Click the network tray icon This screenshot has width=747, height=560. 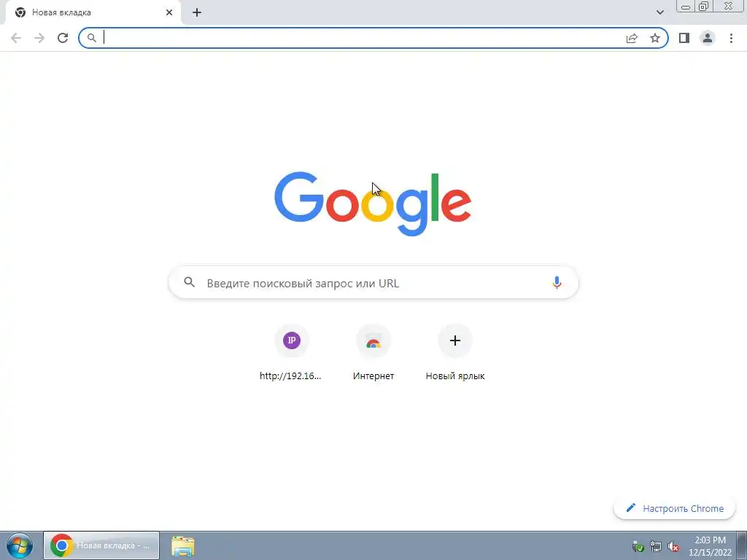click(x=656, y=546)
